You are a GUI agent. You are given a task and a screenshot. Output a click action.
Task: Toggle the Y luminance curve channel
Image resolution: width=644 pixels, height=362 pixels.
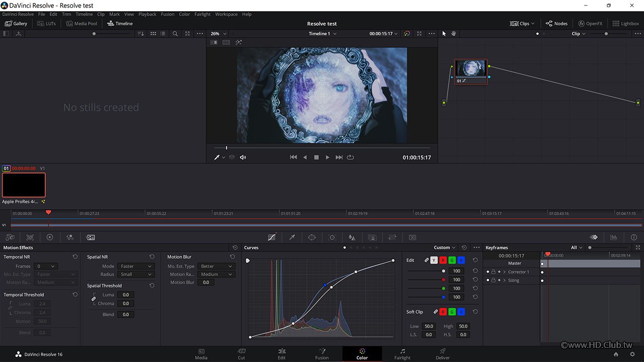tap(434, 260)
